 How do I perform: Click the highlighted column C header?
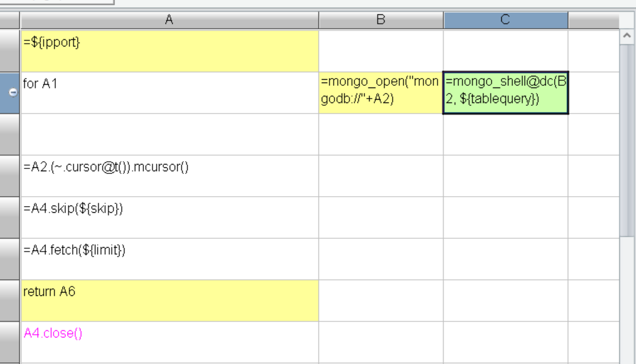(x=505, y=20)
